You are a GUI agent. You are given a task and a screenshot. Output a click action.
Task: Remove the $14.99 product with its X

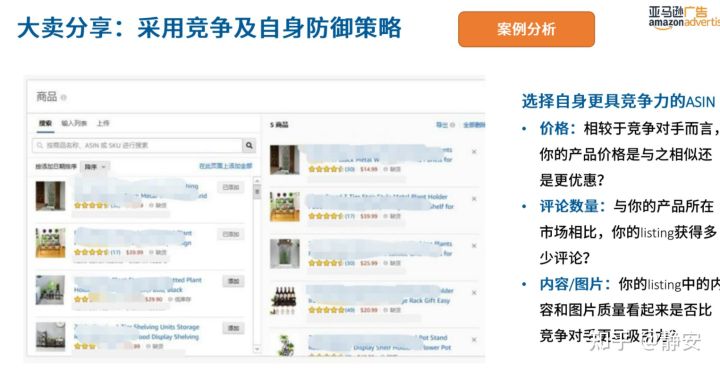point(474,152)
